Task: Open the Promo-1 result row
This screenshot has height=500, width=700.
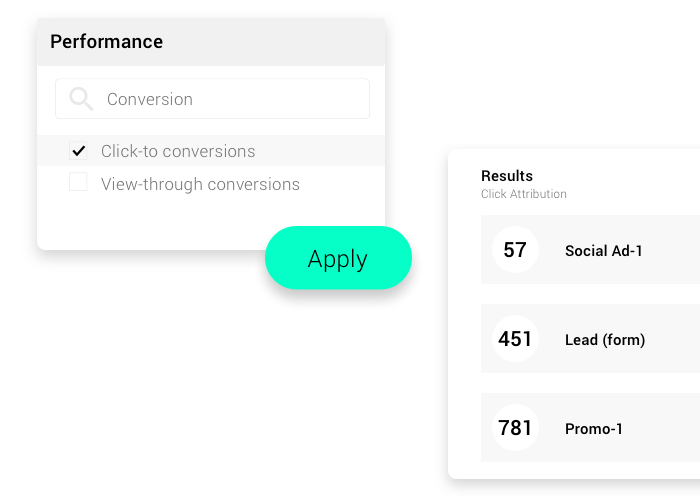Action: click(x=590, y=428)
